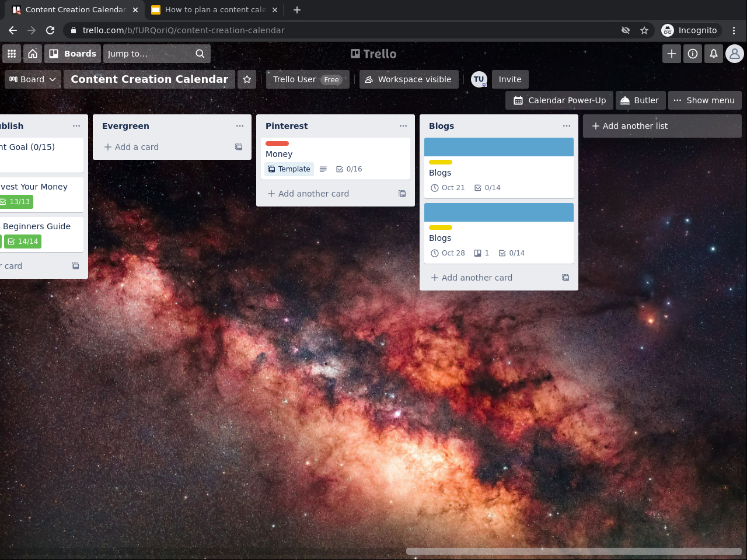Open notifications bell
Screen dimensions: 747x560
(x=714, y=54)
